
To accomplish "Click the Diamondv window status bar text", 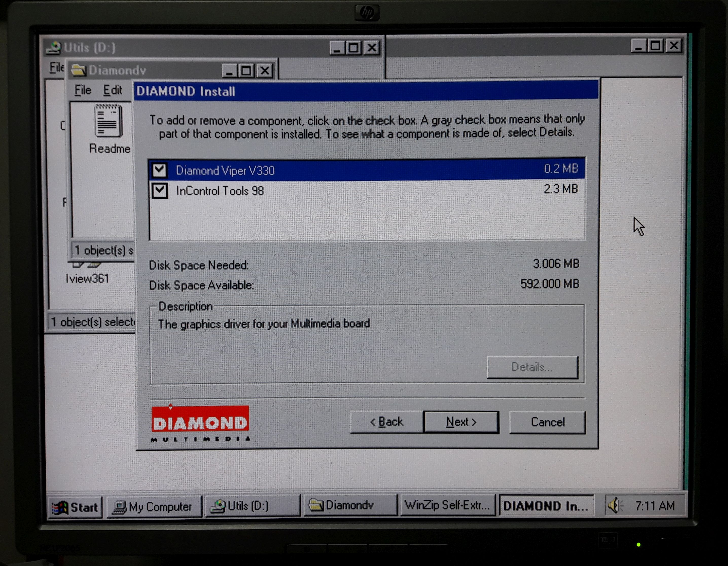I will [x=104, y=251].
